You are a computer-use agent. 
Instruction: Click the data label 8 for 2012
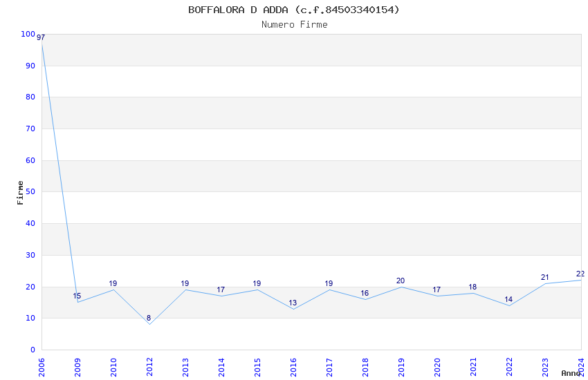click(x=149, y=318)
